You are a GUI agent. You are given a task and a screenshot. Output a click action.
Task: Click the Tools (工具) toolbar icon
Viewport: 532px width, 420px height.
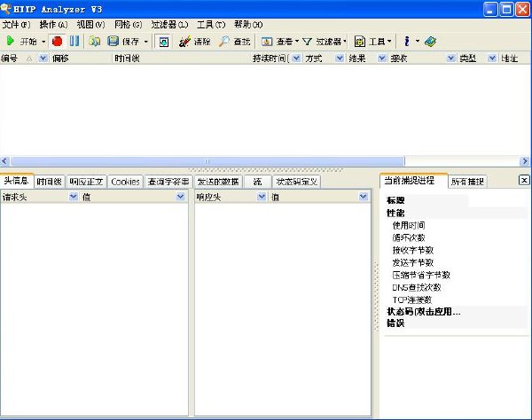coord(360,42)
